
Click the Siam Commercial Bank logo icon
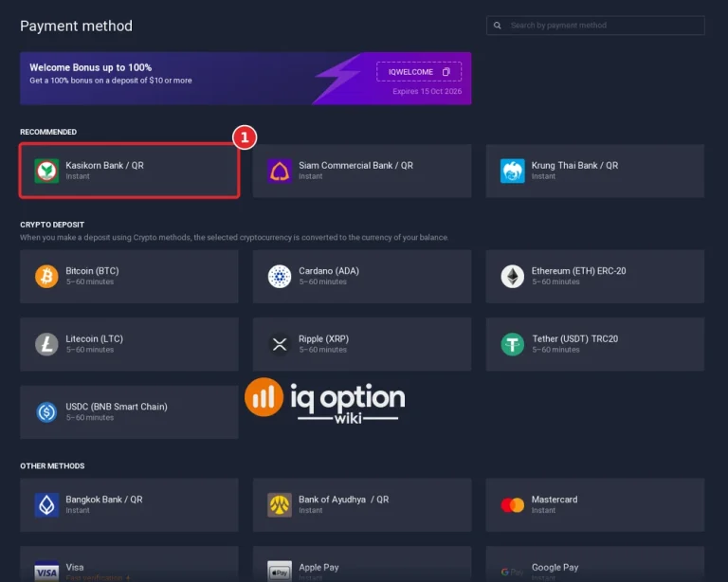[280, 171]
